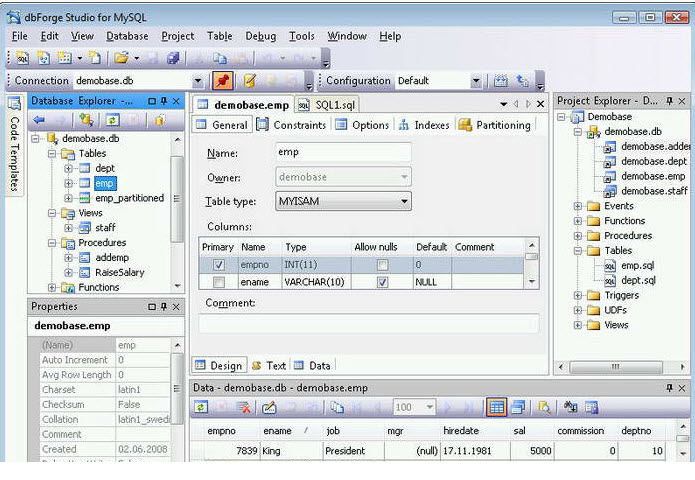Click the binoculars icon in Data toolbar
This screenshot has height=480, width=695.
pyautogui.click(x=570, y=407)
